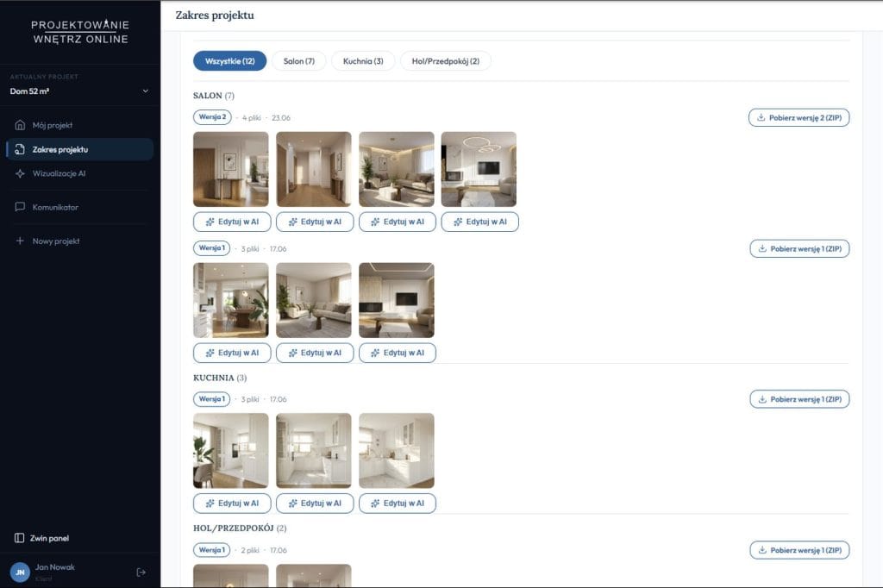Click the chat bubble Komunikator icon
Screen dimensions: 883x588
click(20, 207)
